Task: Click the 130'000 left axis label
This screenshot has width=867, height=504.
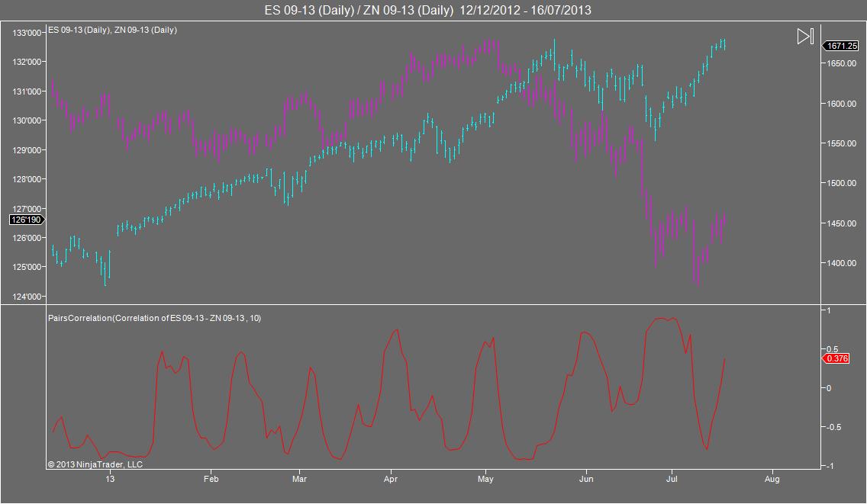Action: coord(27,120)
